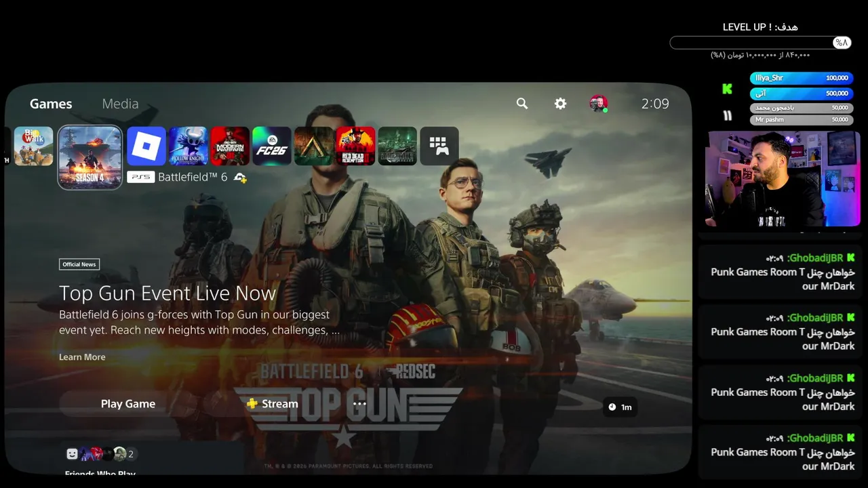Switch to the Games tab
The image size is (868, 488).
coord(51,104)
